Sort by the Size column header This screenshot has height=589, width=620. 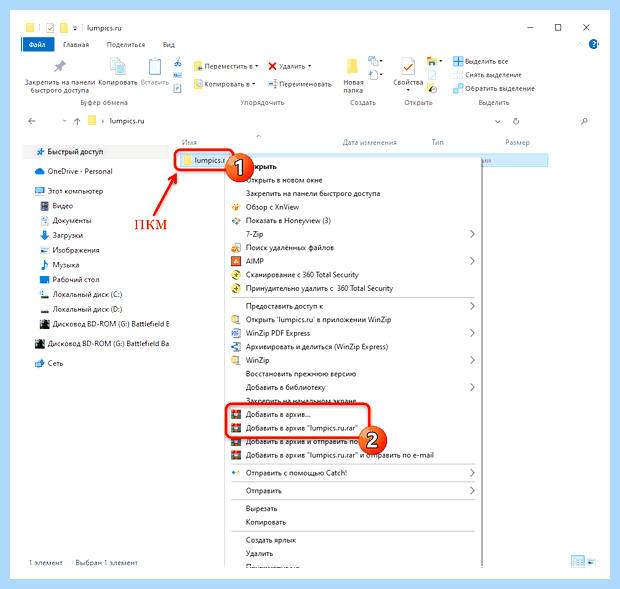pyautogui.click(x=517, y=142)
